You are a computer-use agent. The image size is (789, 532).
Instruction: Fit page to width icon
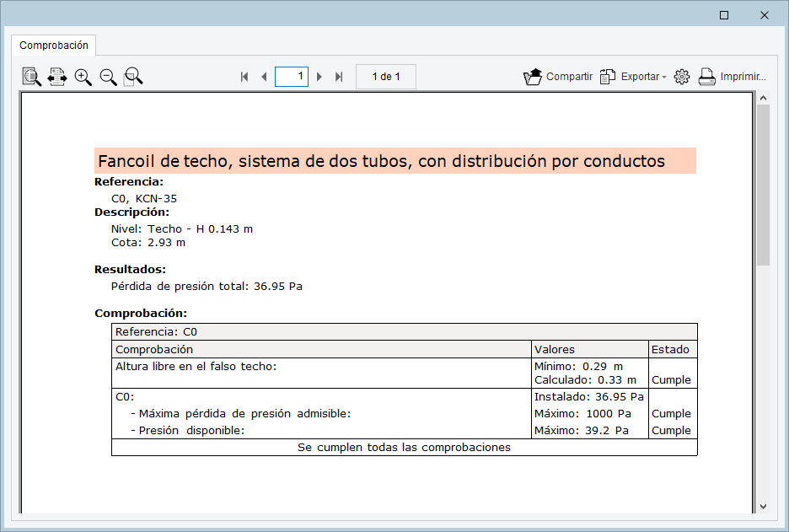[57, 77]
